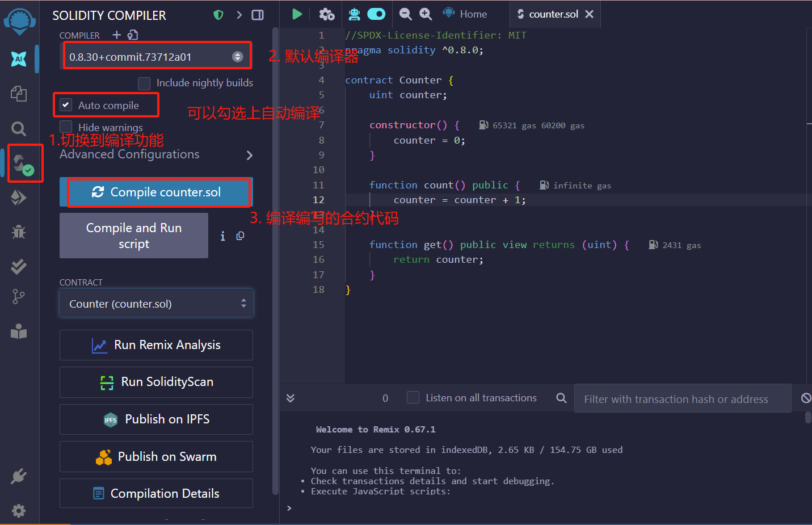Enable the Hide warnings checkbox
The width and height of the screenshot is (812, 525).
click(66, 127)
